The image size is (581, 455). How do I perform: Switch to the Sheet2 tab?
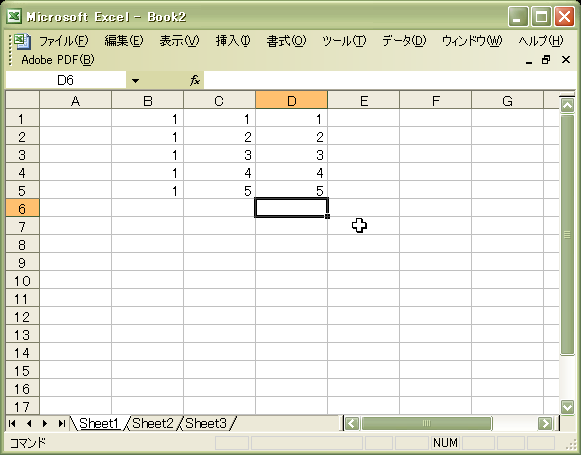pos(153,423)
